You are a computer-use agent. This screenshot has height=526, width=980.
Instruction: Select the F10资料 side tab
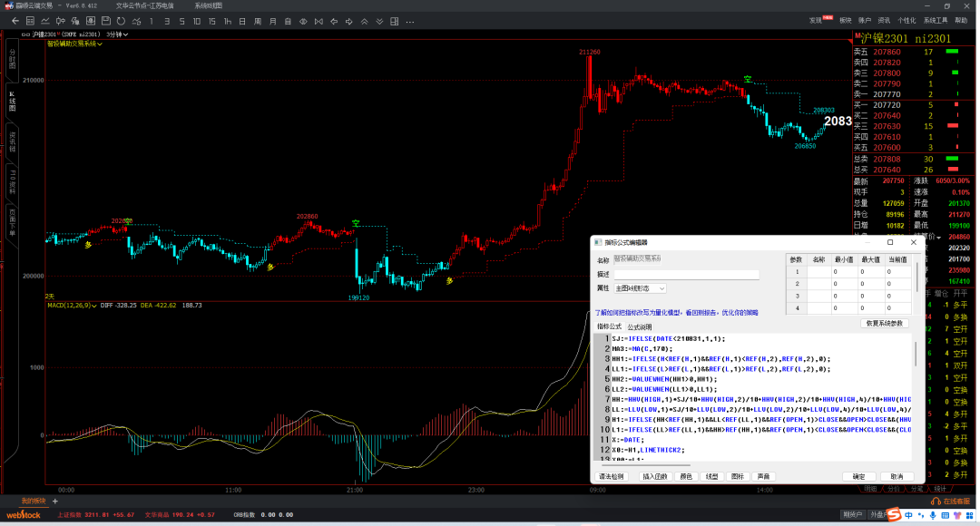pos(12,181)
